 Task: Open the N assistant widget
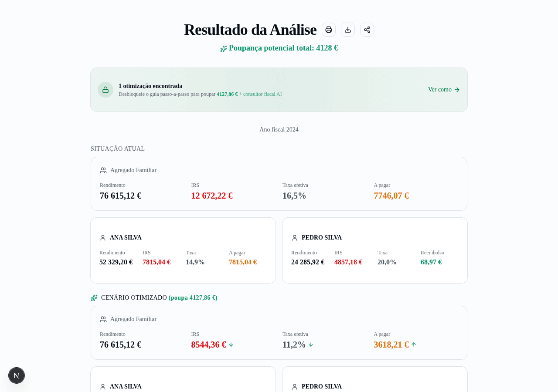click(16, 375)
